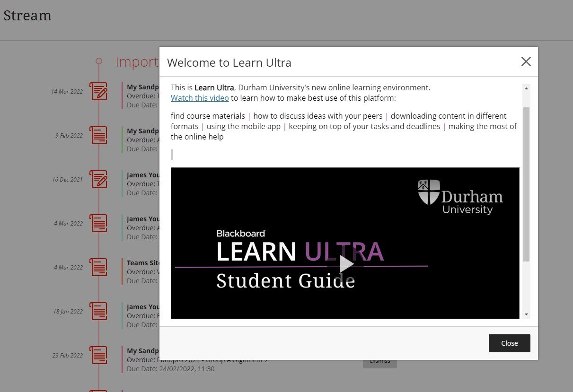Click 'Student Guide' text in the video
Viewport: 573px width, 392px height.
tap(286, 281)
